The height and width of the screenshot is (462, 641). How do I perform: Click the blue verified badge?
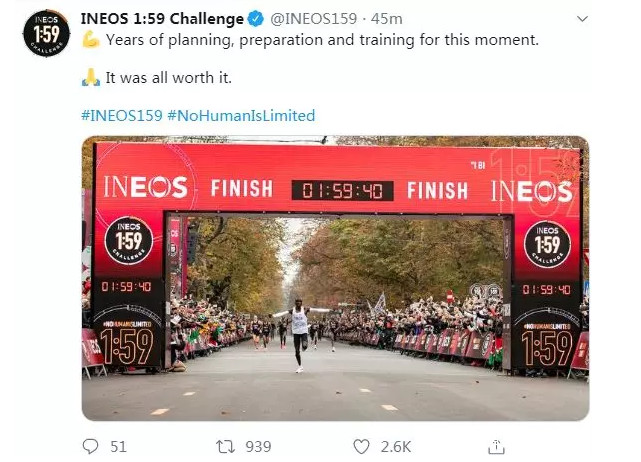coord(255,19)
